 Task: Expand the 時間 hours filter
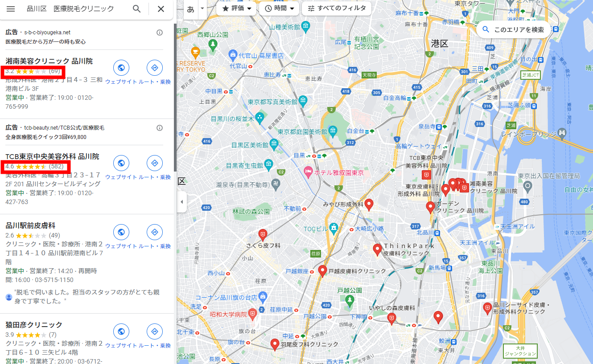click(279, 8)
